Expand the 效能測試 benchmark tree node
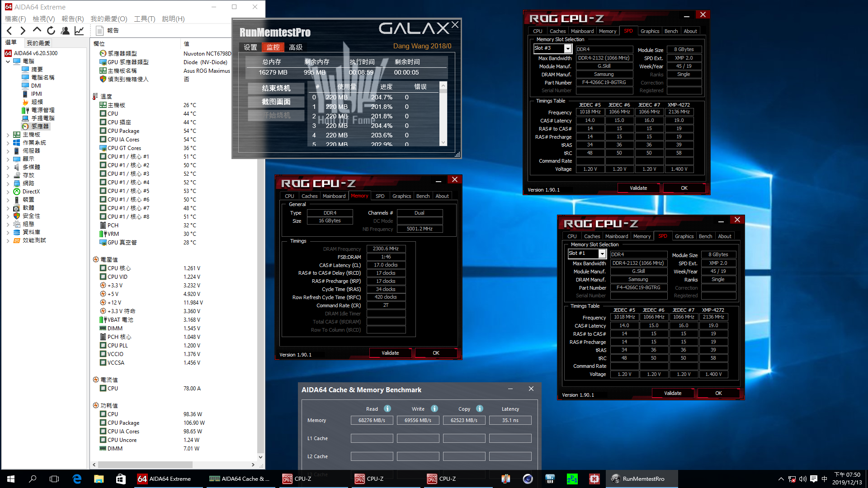868x488 pixels. (x=8, y=241)
